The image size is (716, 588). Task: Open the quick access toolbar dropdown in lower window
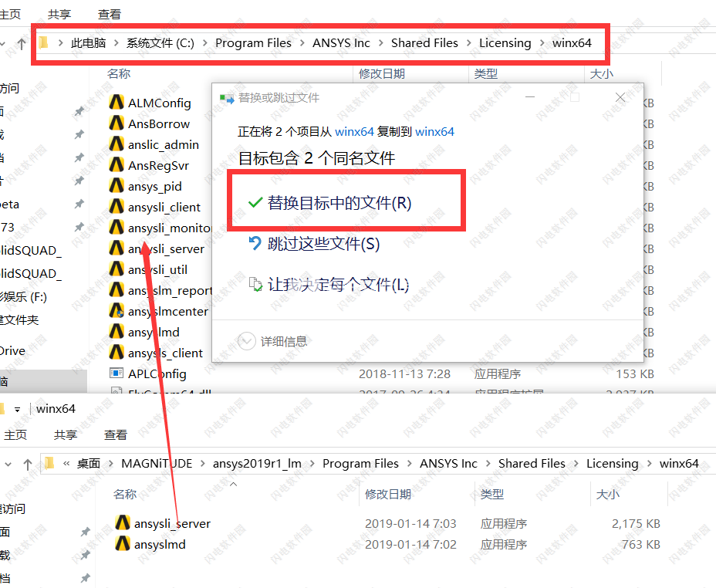point(17,410)
